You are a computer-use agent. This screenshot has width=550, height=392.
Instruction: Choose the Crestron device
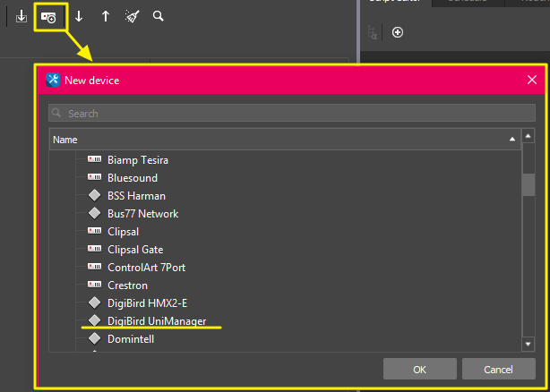127,285
